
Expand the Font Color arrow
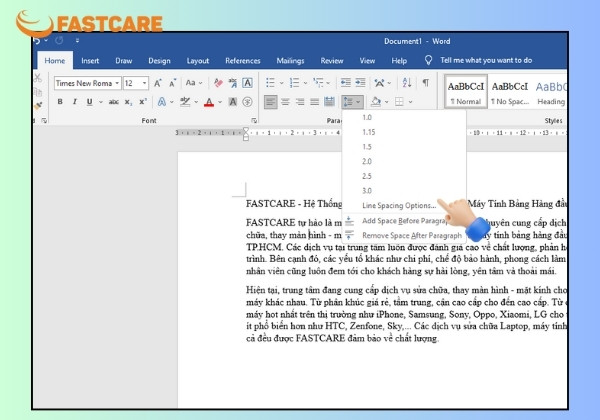(x=220, y=102)
